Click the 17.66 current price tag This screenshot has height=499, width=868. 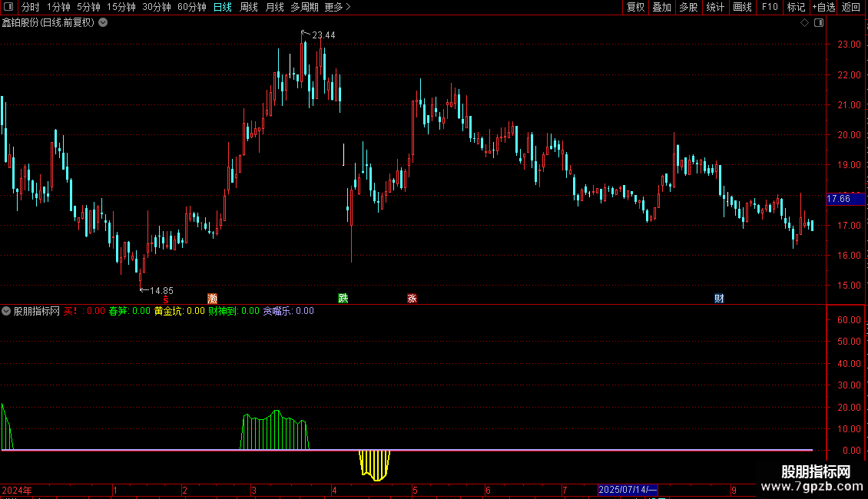[x=845, y=199]
